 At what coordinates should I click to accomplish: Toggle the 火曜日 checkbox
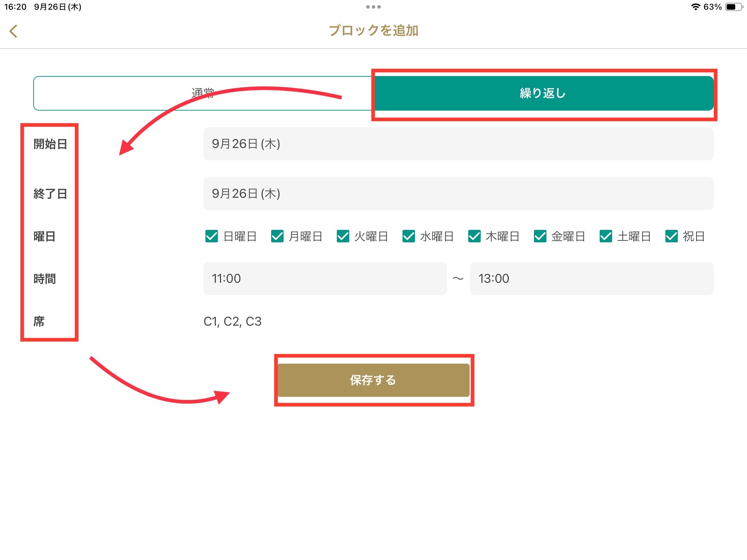pos(343,236)
